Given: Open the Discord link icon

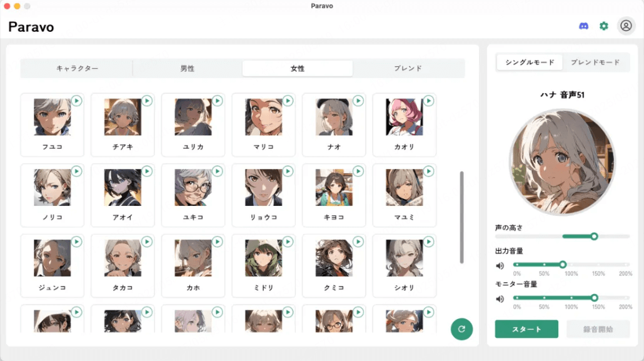Looking at the screenshot, I should (x=583, y=26).
